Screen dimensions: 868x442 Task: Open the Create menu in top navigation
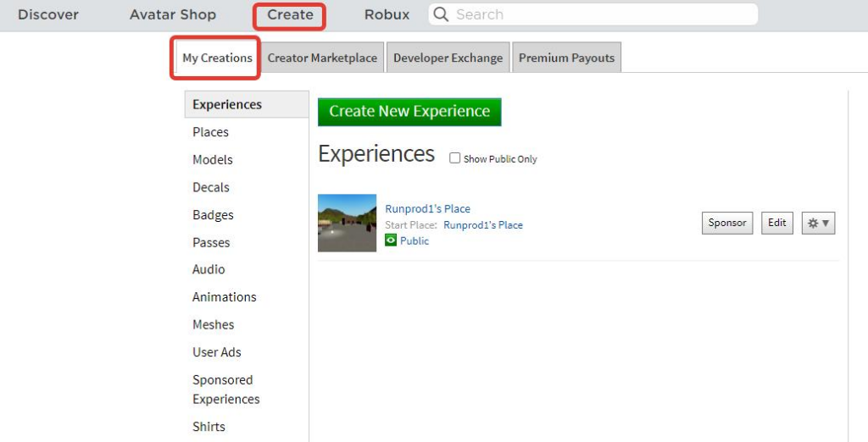pos(290,14)
